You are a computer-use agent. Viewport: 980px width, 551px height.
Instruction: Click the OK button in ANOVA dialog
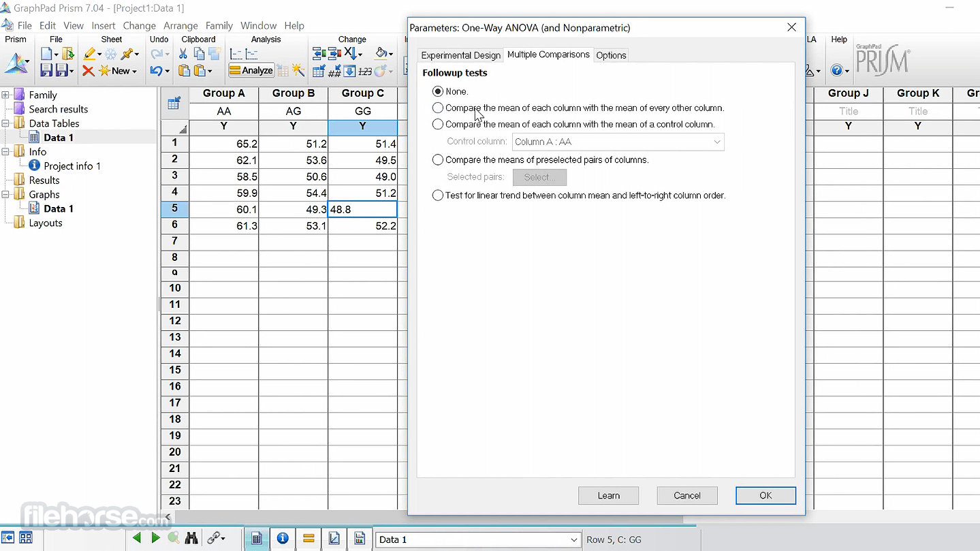[765, 495]
